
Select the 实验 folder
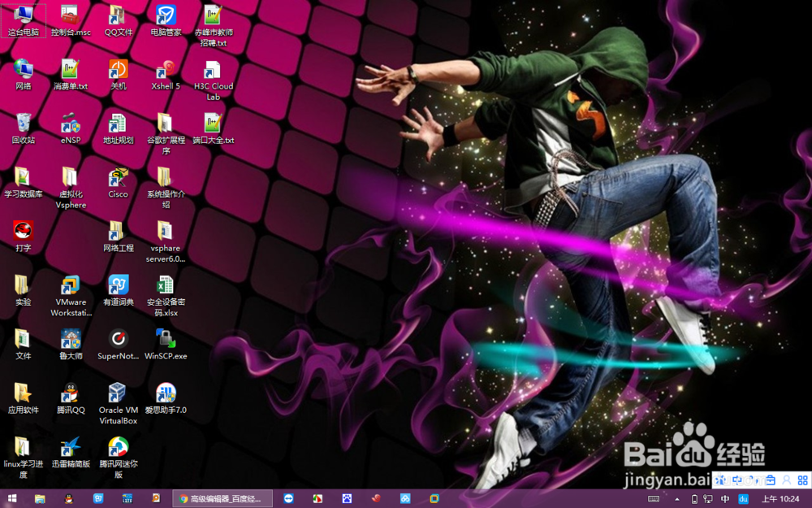pyautogui.click(x=24, y=290)
